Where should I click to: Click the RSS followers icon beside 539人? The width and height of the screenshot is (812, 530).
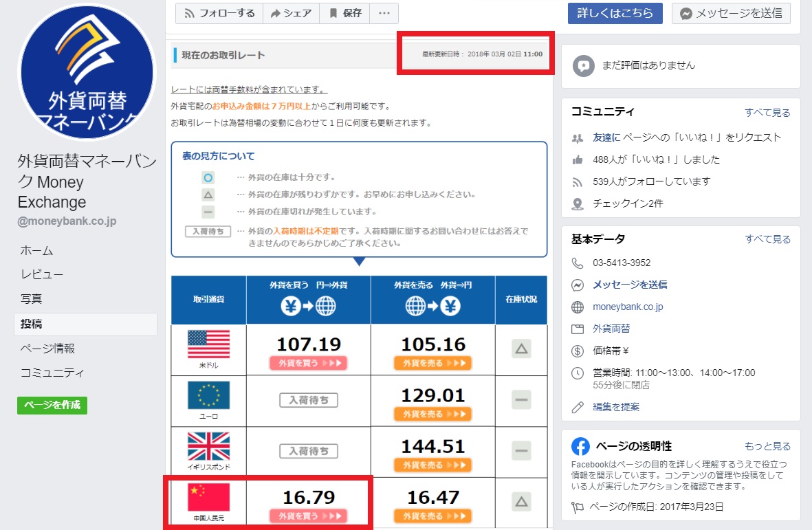coord(578,182)
